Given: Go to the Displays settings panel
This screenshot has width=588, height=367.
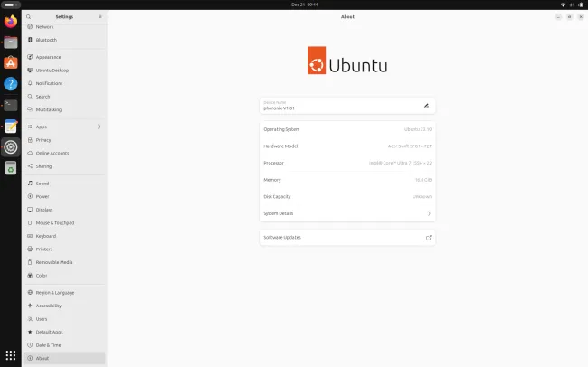Looking at the screenshot, I should 44,209.
